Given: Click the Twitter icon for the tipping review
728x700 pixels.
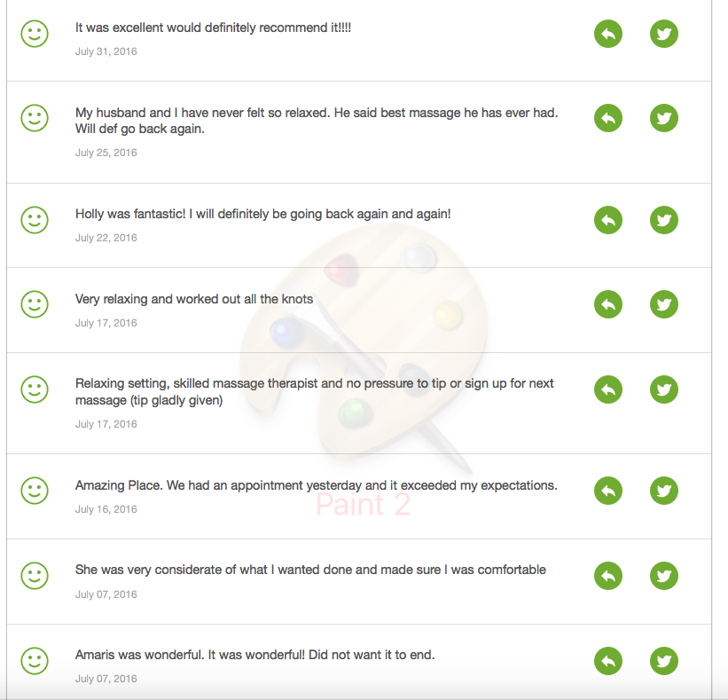Looking at the screenshot, I should click(x=663, y=389).
